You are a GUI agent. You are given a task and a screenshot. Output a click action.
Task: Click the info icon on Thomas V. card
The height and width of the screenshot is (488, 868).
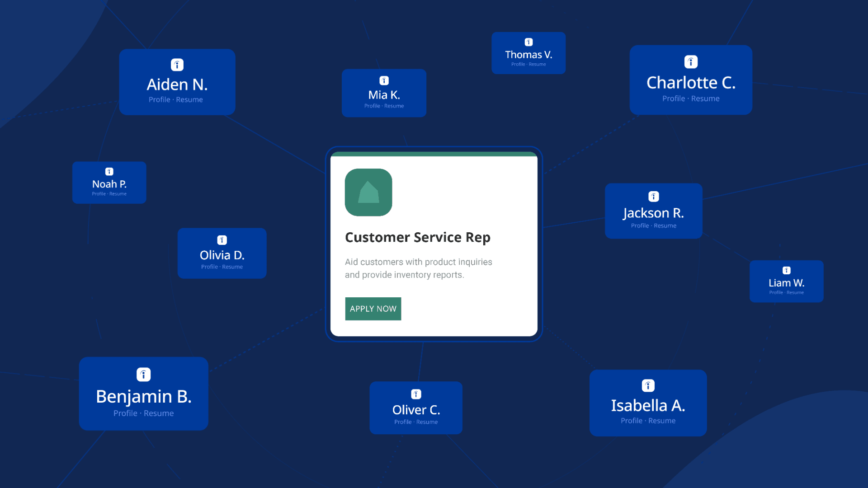[528, 42]
